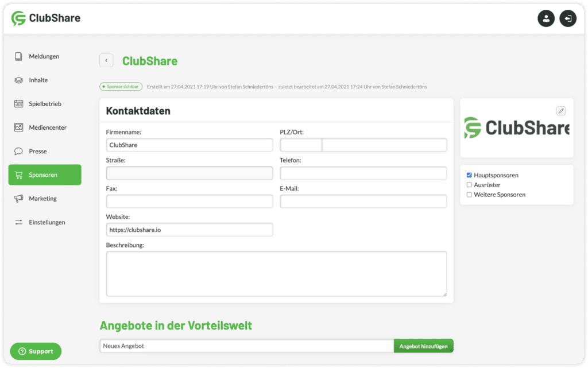This screenshot has height=368, width=588.
Task: Click the Website field with clubshare.io
Action: click(x=189, y=230)
